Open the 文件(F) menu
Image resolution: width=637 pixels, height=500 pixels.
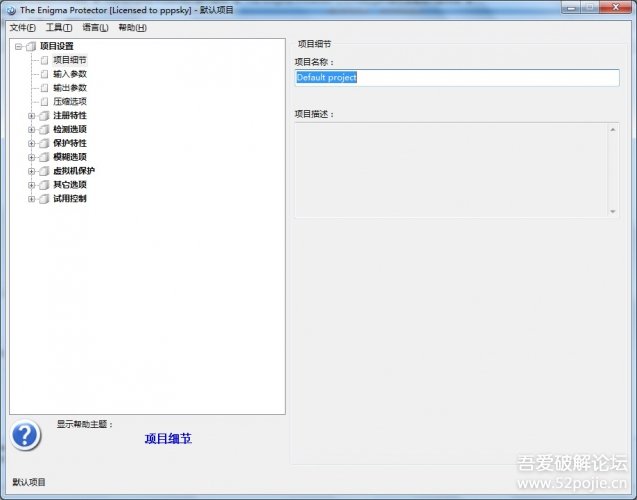click(x=22, y=27)
